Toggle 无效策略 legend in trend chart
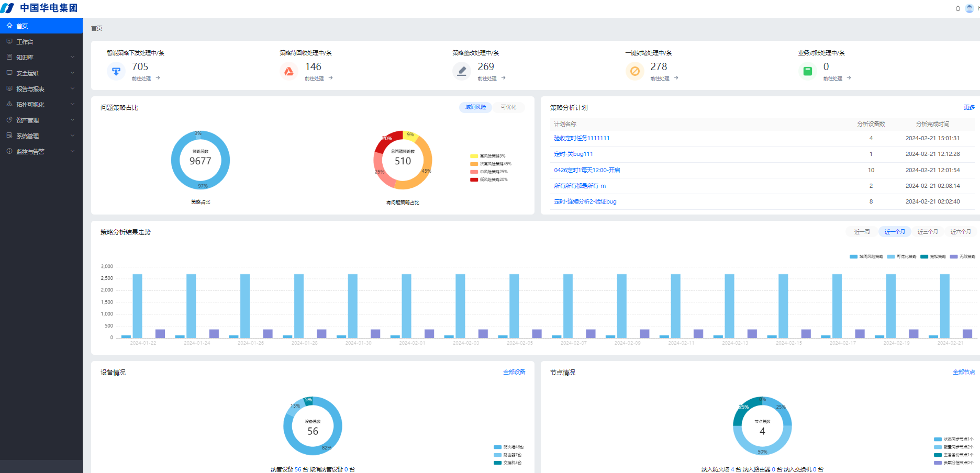 [962, 257]
